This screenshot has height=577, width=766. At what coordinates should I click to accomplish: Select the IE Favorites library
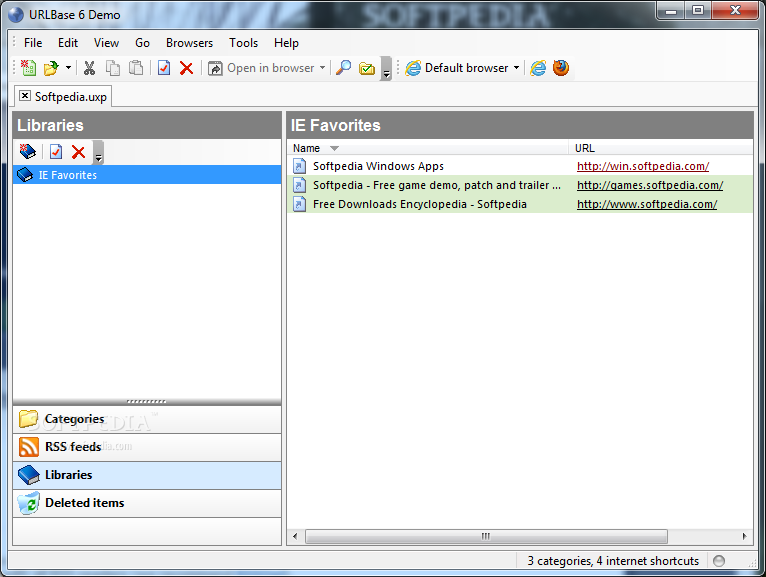pyautogui.click(x=147, y=175)
